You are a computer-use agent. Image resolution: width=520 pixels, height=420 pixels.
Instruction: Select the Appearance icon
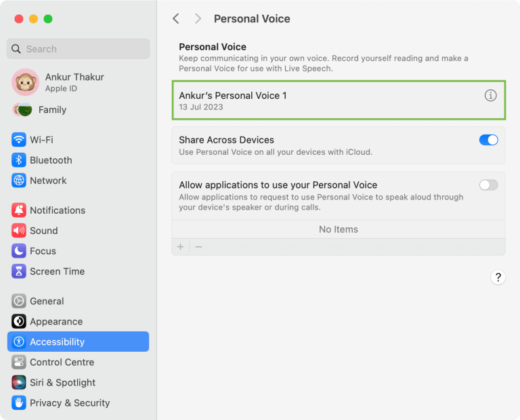point(19,321)
